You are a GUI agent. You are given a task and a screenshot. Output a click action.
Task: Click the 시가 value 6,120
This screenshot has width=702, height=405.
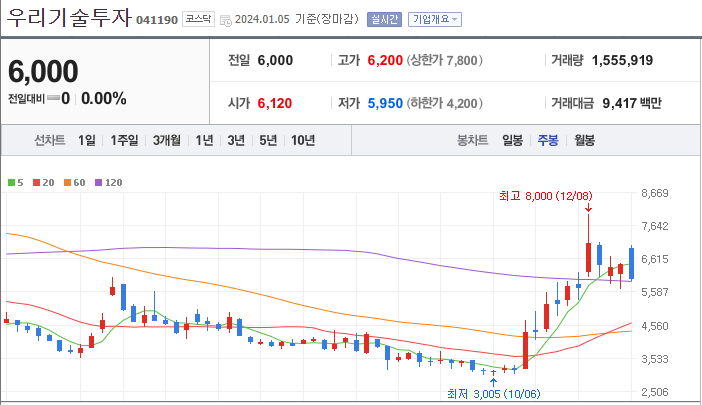click(274, 103)
